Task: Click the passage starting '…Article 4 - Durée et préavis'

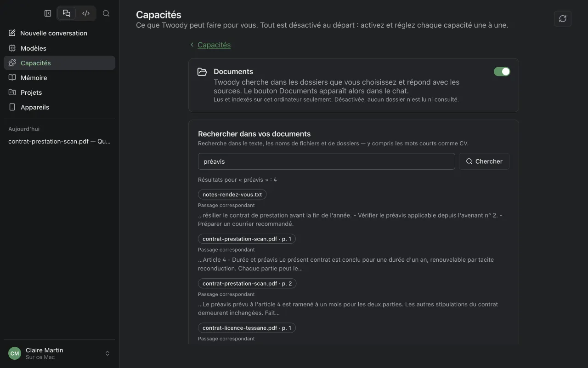Action: click(346, 264)
